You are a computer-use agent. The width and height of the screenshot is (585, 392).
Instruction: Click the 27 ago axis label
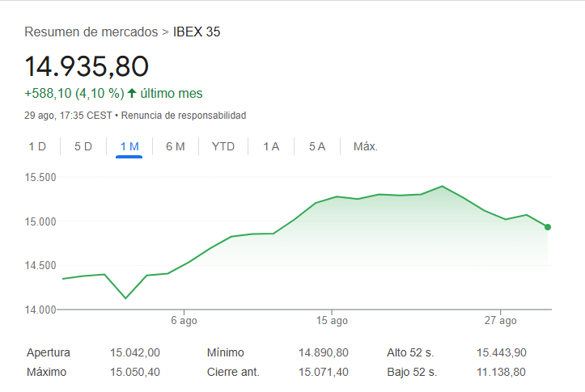501,321
